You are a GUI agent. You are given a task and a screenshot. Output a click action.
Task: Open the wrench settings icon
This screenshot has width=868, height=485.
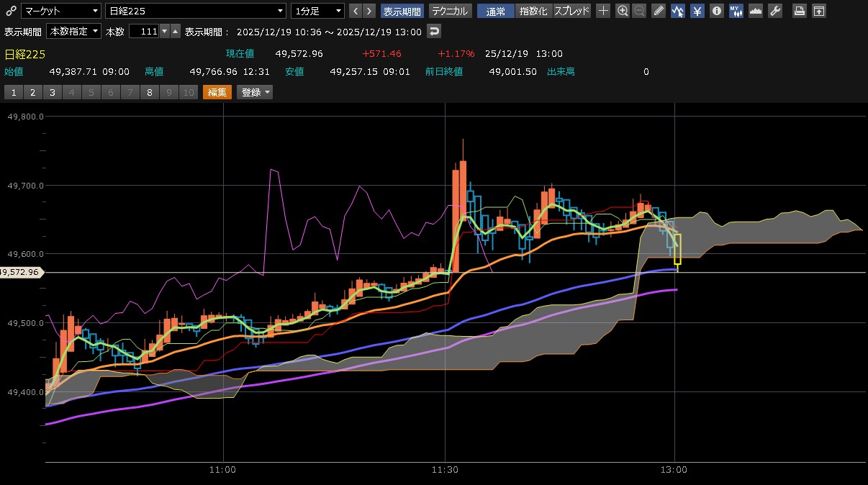click(x=775, y=11)
